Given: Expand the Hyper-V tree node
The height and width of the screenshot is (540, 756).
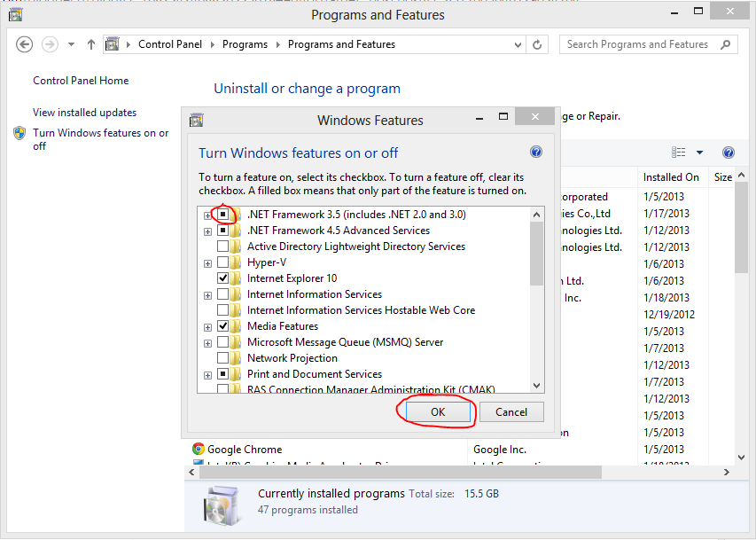Looking at the screenshot, I should [x=207, y=263].
